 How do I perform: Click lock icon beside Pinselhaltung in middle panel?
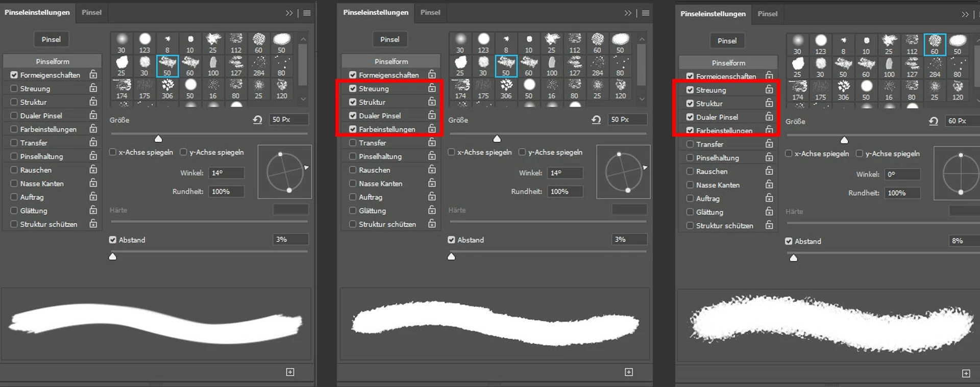tap(432, 156)
